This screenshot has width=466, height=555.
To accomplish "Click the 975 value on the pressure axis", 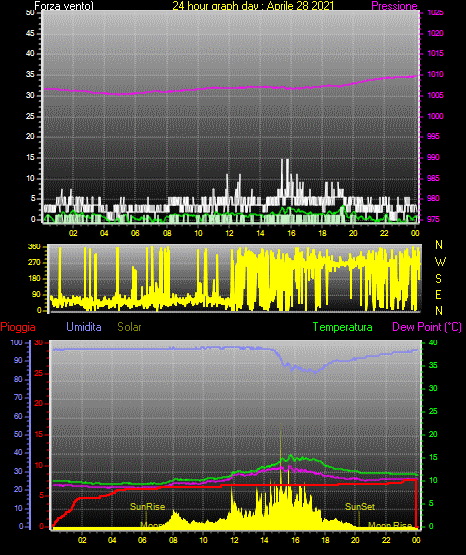I will click(433, 219).
